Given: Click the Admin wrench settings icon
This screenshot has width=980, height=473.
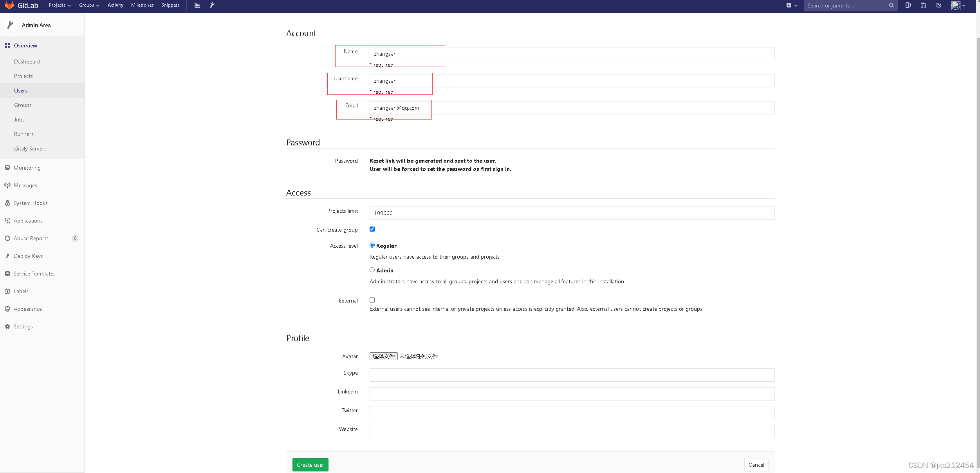Looking at the screenshot, I should click(x=212, y=5).
